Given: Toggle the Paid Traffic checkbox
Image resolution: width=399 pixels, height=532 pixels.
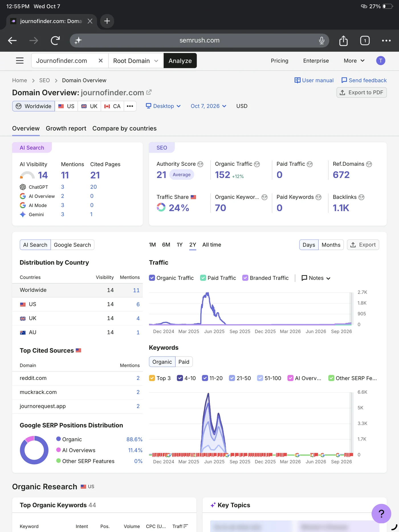Looking at the screenshot, I should [203, 278].
